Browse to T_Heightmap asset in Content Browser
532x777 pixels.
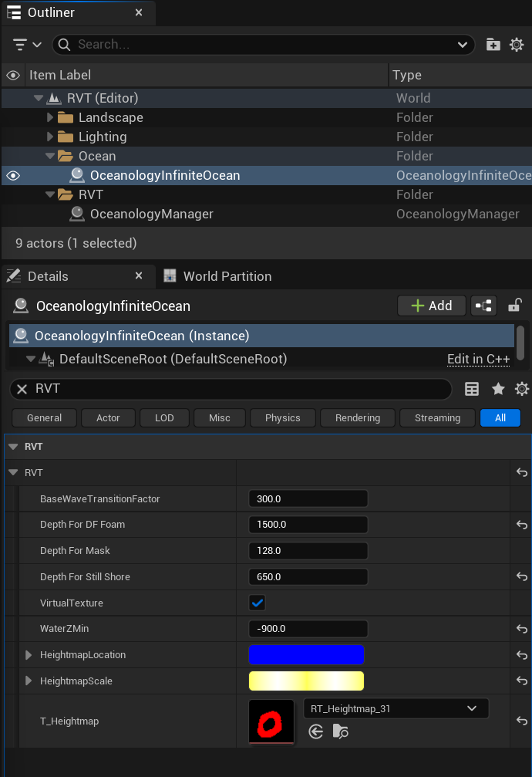340,731
